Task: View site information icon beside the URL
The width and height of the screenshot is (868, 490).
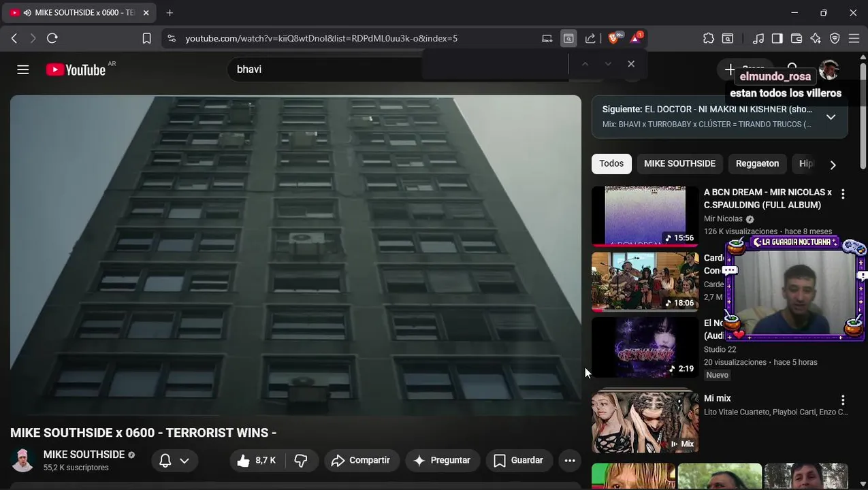Action: click(172, 39)
